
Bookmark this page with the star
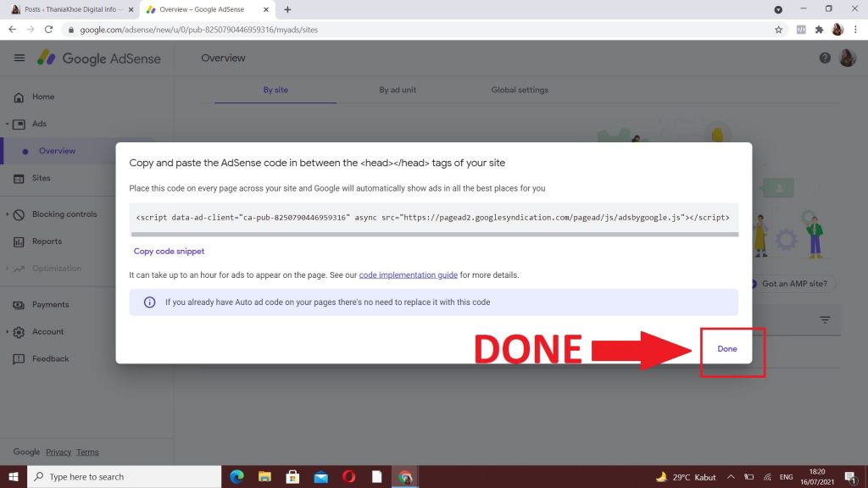pyautogui.click(x=778, y=30)
